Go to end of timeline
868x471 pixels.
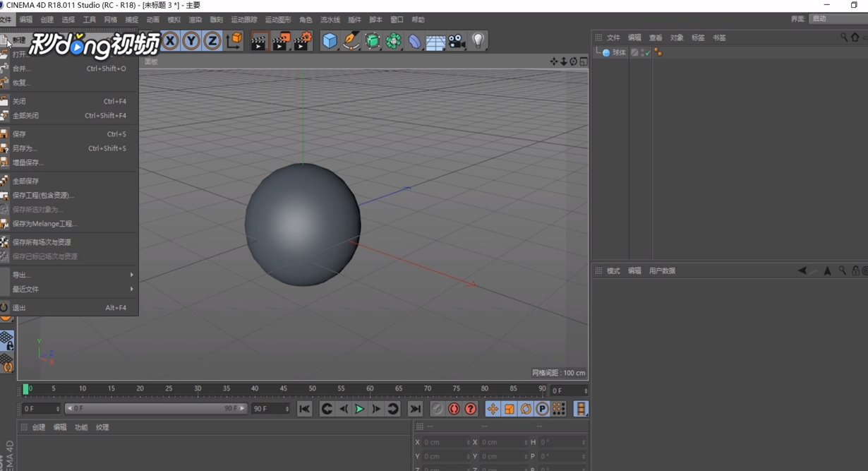[416, 409]
